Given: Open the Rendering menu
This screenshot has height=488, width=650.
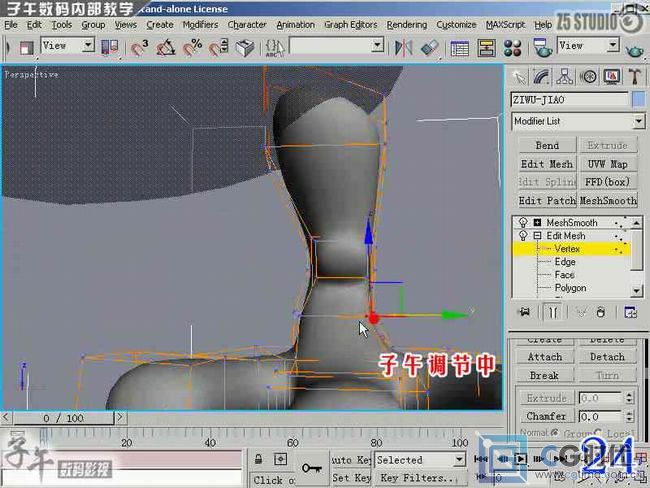Looking at the screenshot, I should (x=407, y=25).
